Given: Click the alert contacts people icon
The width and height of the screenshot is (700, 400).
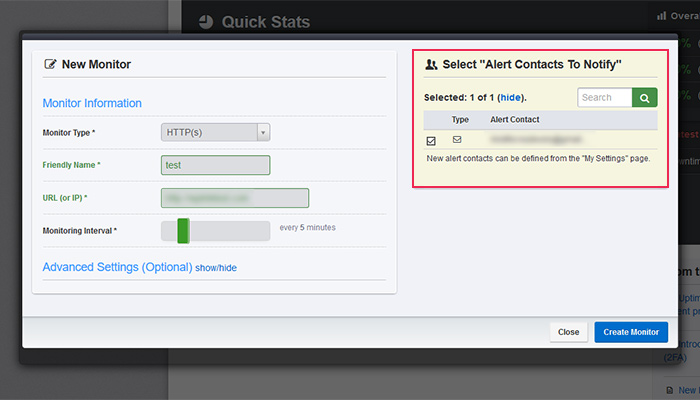Looking at the screenshot, I should (431, 65).
